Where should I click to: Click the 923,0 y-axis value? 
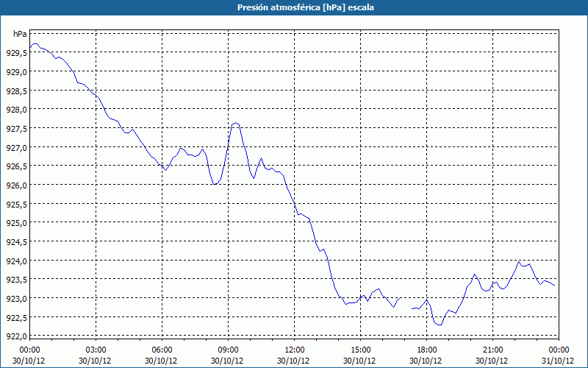(x=17, y=299)
